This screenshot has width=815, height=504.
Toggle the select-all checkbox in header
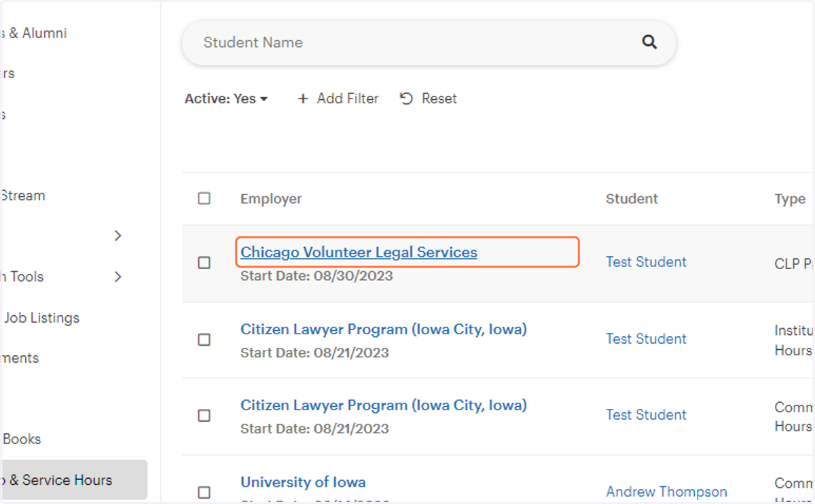[x=204, y=198]
